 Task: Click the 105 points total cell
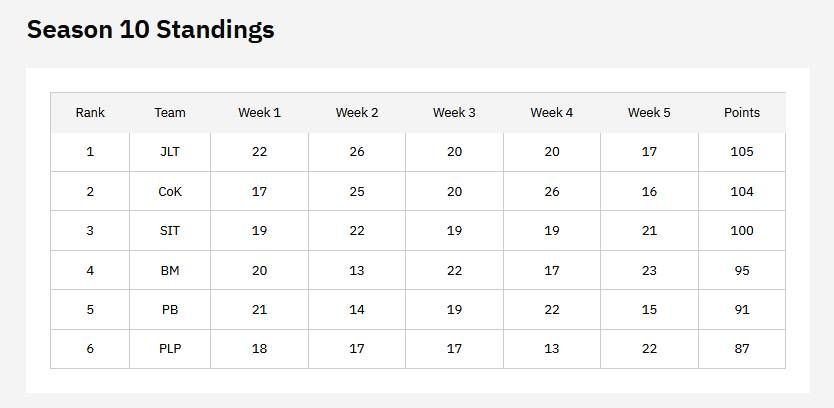coord(741,152)
